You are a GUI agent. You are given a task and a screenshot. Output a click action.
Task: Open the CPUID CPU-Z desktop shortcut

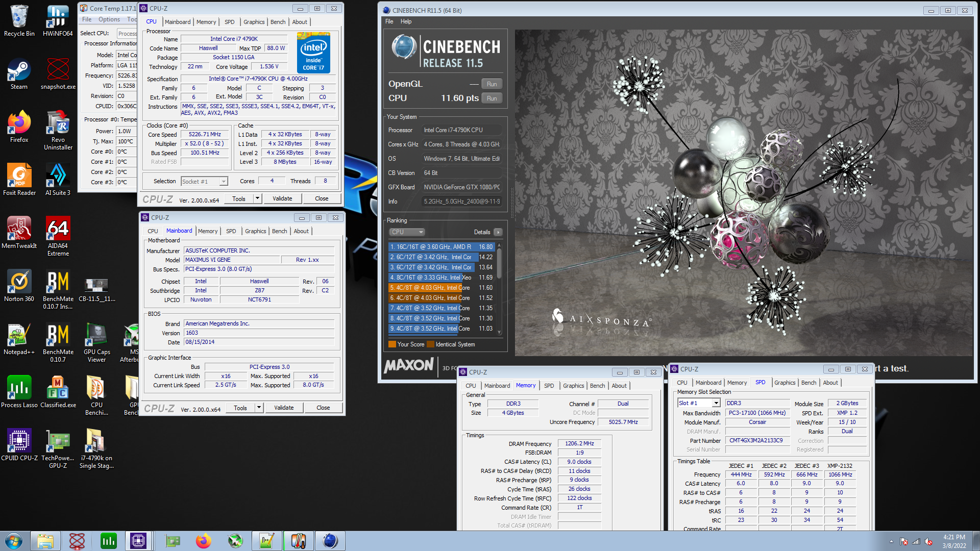19,445
